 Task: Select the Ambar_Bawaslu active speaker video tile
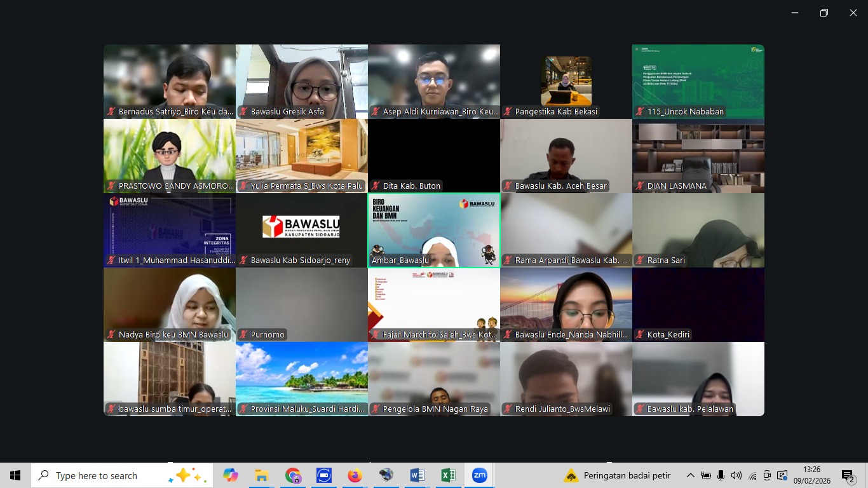[434, 230]
